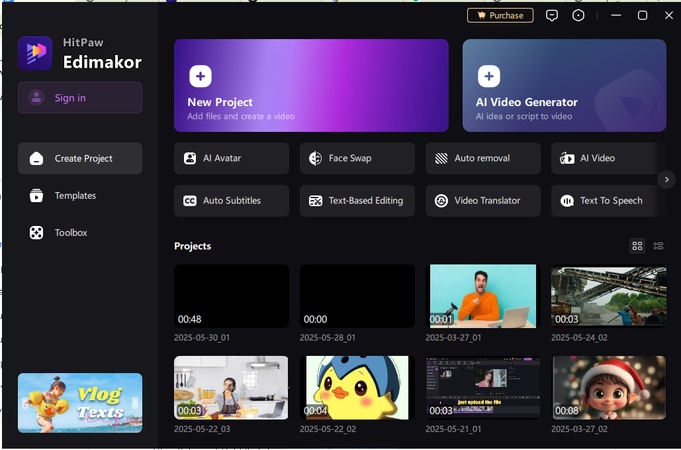681x450 pixels.
Task: Open Templates in the sidebar
Action: (x=80, y=195)
